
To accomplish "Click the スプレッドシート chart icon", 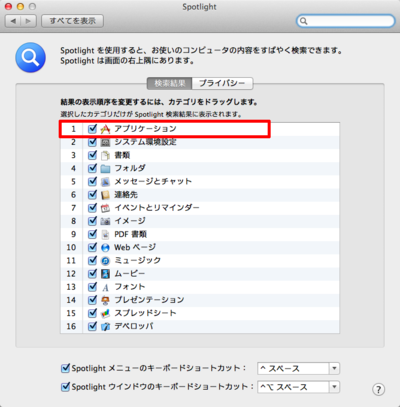I will coord(105,313).
